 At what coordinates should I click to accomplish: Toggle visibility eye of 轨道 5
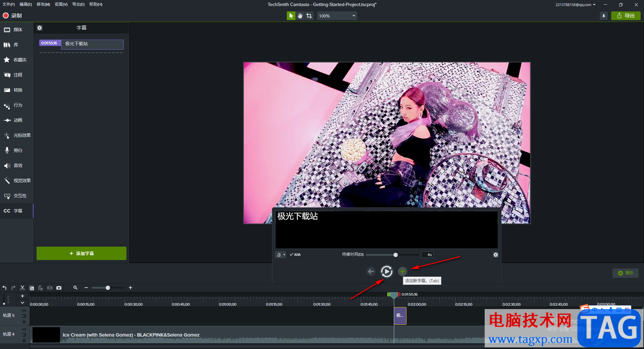[24, 311]
